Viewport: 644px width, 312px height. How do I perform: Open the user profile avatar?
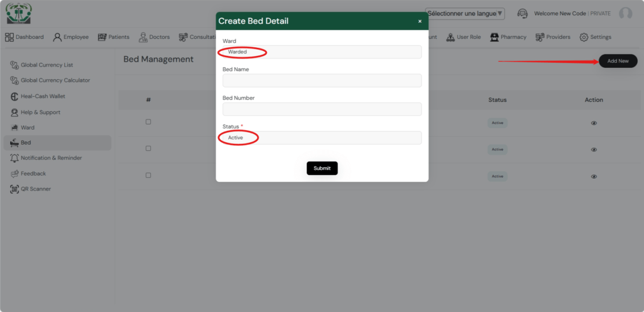[626, 14]
